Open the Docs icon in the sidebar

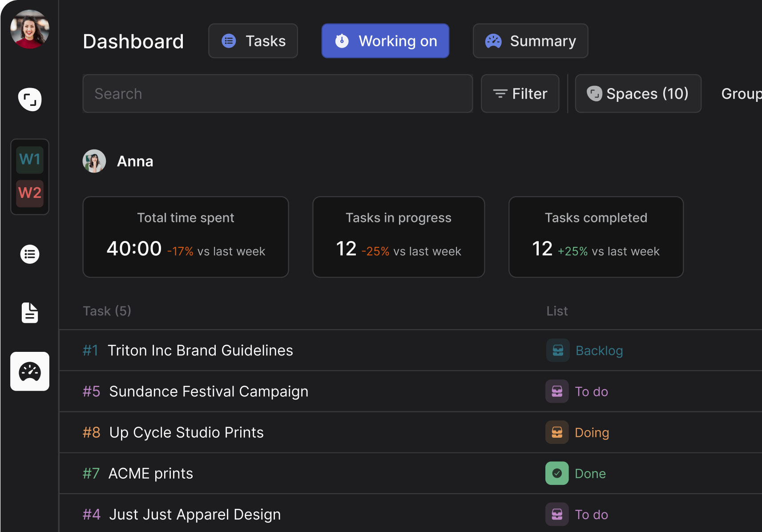(x=29, y=313)
